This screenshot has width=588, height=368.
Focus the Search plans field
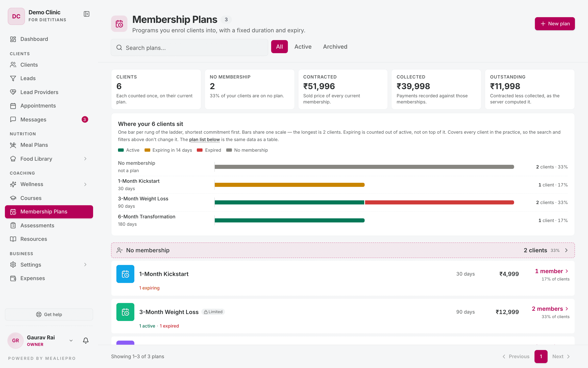189,47
